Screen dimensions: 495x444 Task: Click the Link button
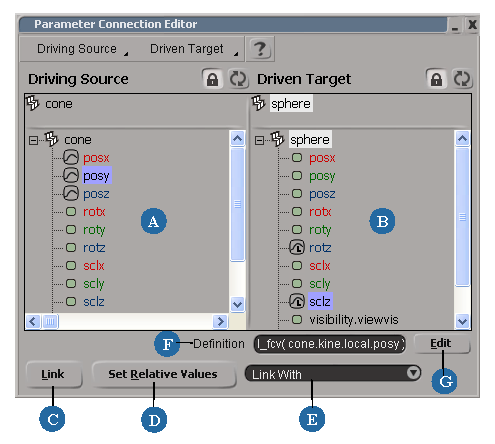[x=54, y=374]
